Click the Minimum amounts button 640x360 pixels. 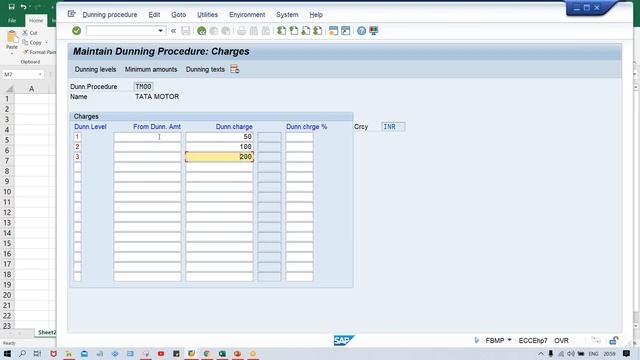pos(151,69)
